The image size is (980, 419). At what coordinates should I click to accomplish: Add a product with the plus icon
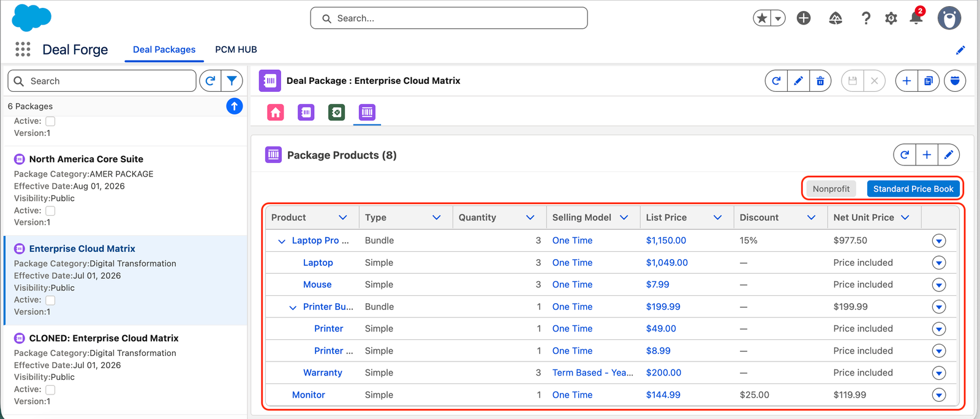(927, 155)
